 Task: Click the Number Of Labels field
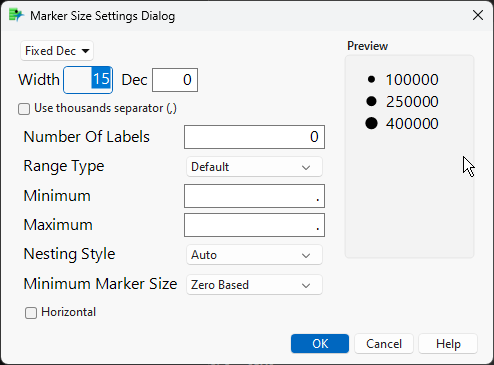tap(254, 137)
